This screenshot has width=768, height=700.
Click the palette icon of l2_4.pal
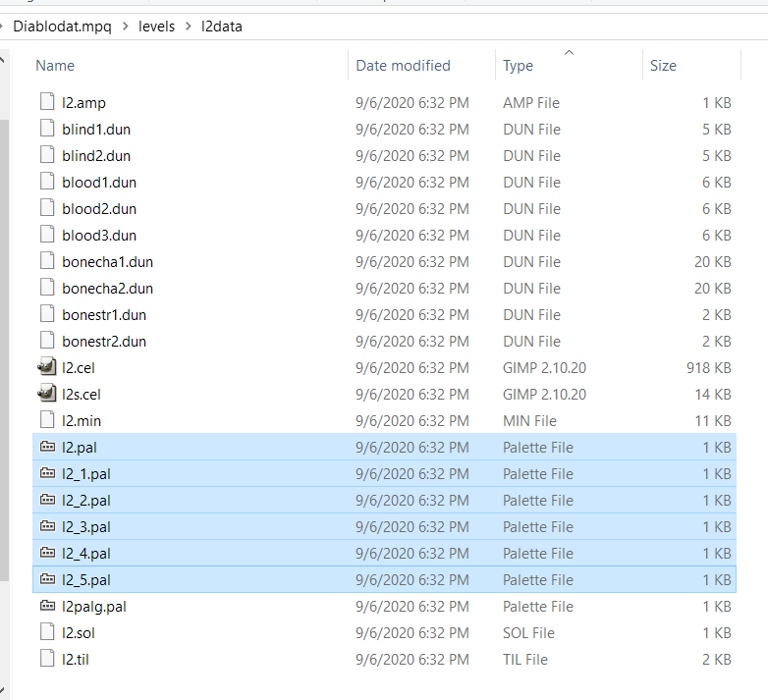[47, 552]
